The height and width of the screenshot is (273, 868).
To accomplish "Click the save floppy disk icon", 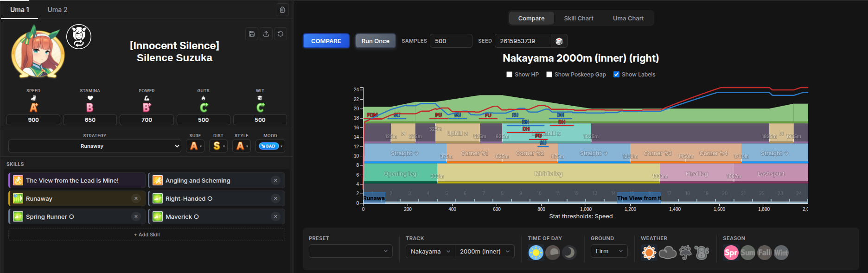I will (252, 34).
